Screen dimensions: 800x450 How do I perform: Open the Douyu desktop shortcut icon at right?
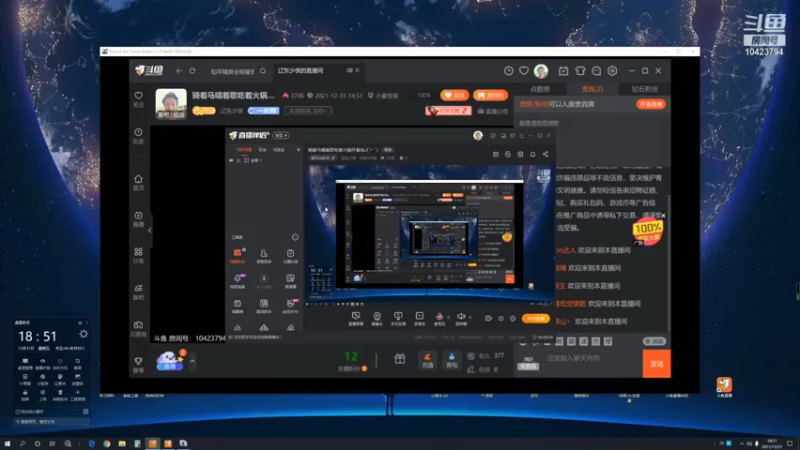tap(724, 386)
